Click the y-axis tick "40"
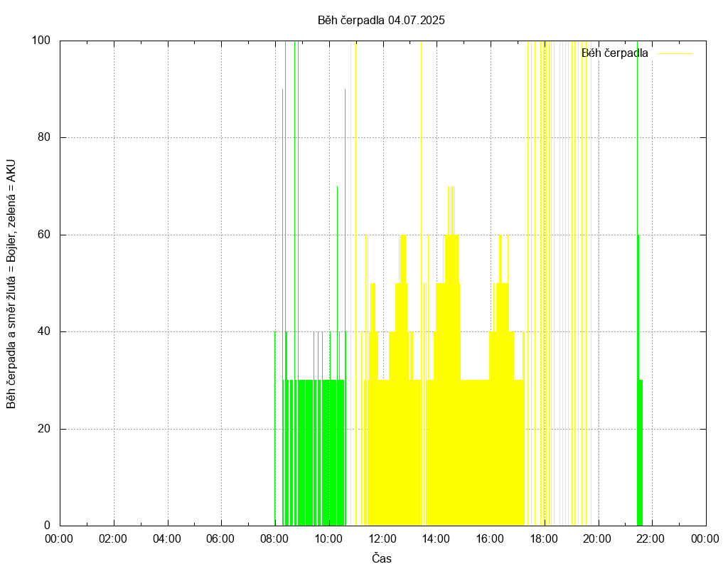728x569 pixels. click(x=44, y=331)
